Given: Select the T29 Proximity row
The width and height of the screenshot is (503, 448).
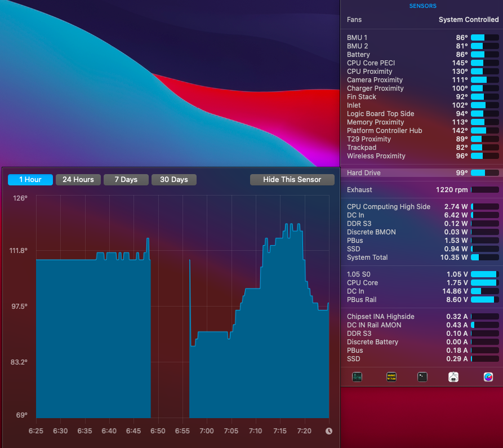Looking at the screenshot, I should click(422, 139).
